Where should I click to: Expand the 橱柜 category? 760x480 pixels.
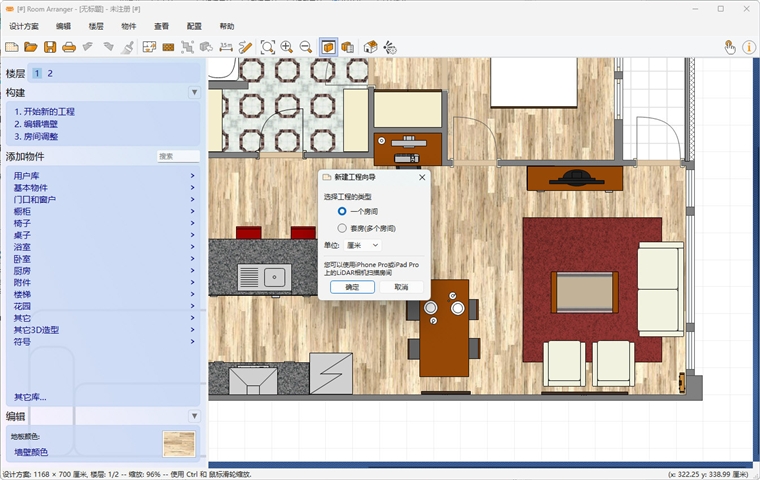(104, 211)
